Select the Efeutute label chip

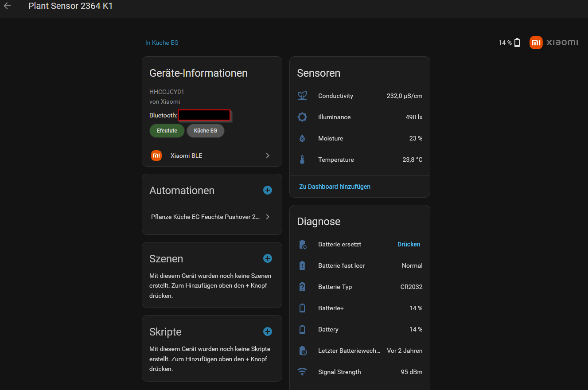click(167, 131)
